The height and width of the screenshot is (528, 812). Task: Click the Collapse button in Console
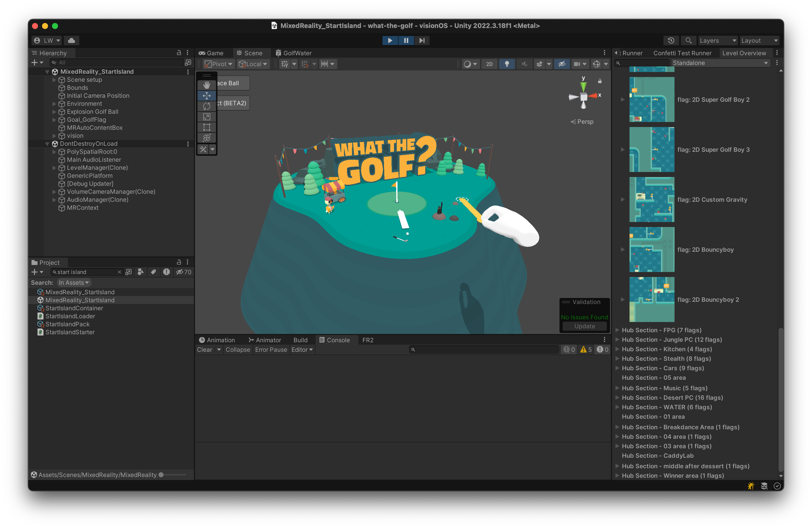pyautogui.click(x=238, y=350)
